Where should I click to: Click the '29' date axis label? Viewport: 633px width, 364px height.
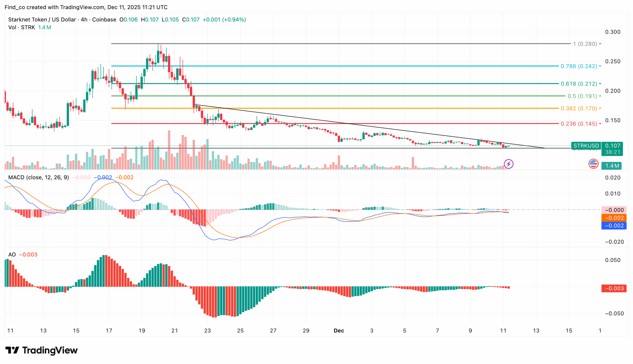[306, 330]
